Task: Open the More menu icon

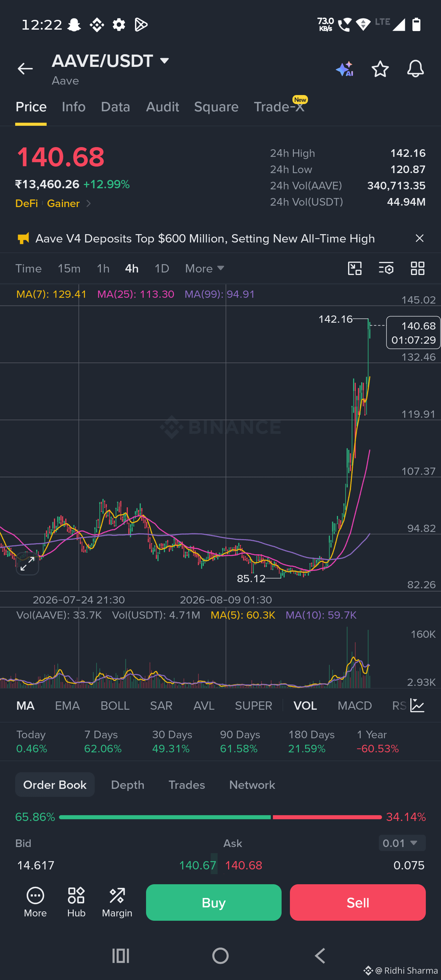Action: 35,902
